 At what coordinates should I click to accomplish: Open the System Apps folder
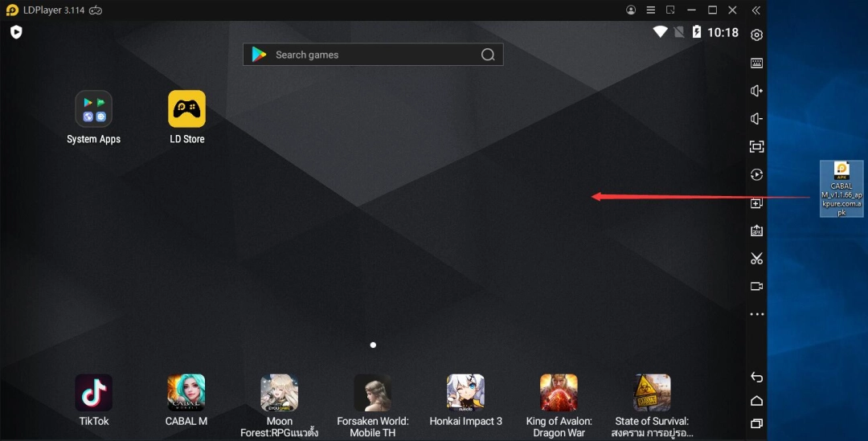94,109
